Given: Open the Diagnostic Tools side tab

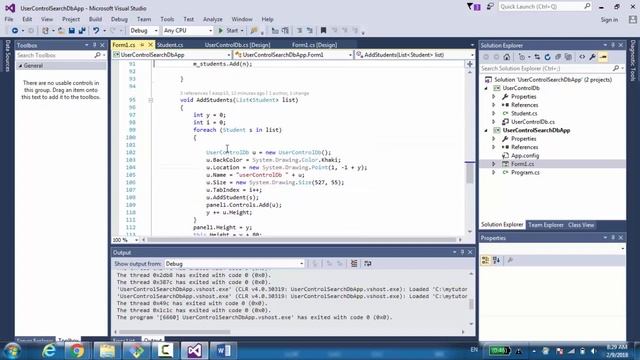Looking at the screenshot, I should tap(633, 60).
